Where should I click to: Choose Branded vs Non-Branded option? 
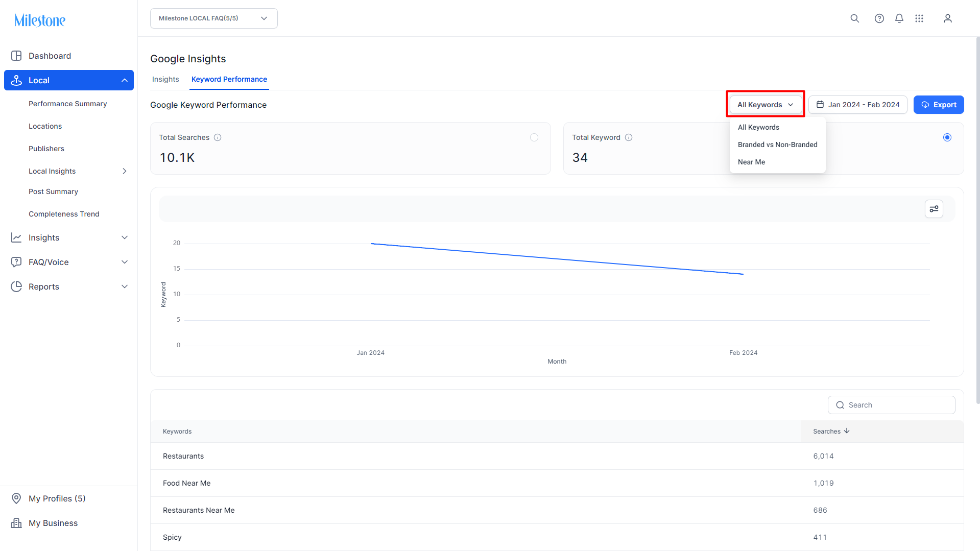click(x=777, y=145)
